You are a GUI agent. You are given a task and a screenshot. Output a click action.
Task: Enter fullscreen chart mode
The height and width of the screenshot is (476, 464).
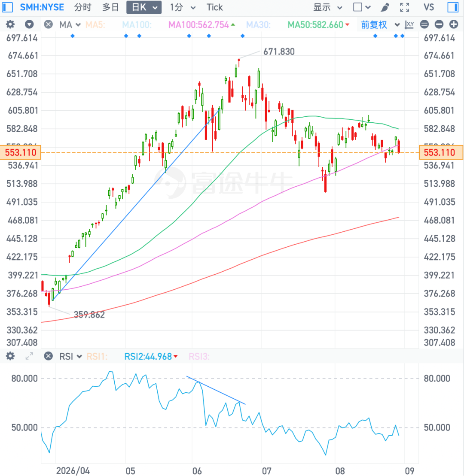(x=404, y=7)
